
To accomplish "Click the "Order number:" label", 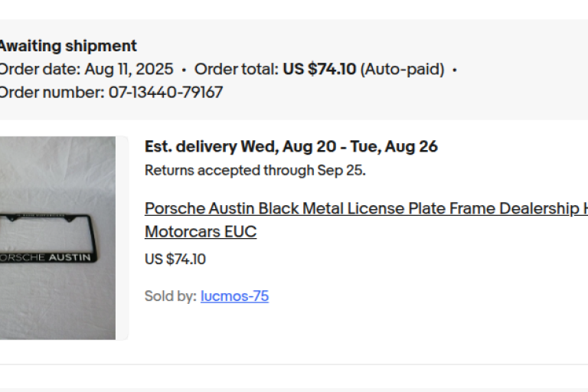I will coord(52,93).
